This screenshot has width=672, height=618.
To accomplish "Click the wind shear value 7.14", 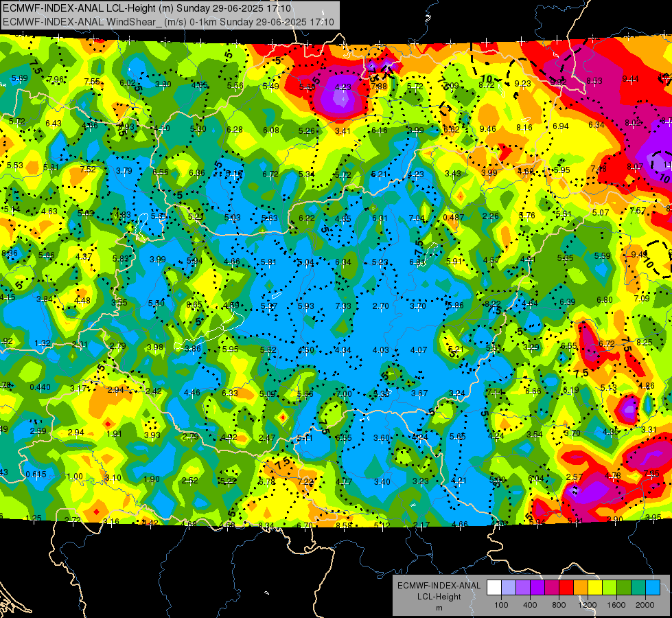I will [x=495, y=392].
